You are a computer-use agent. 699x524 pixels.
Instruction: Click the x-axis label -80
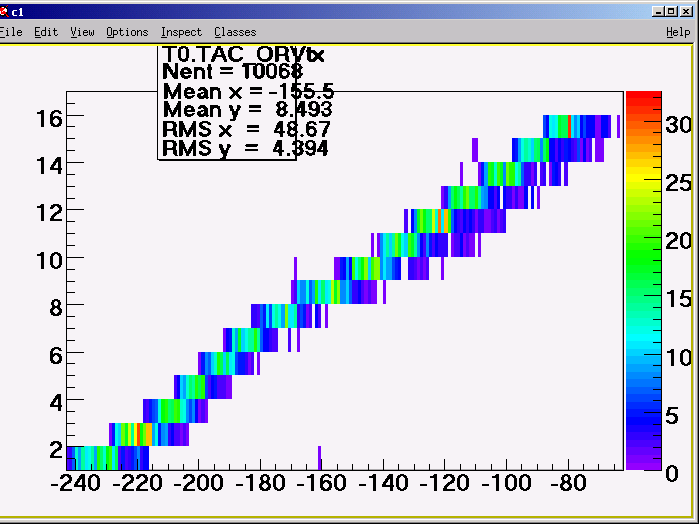tap(568, 483)
